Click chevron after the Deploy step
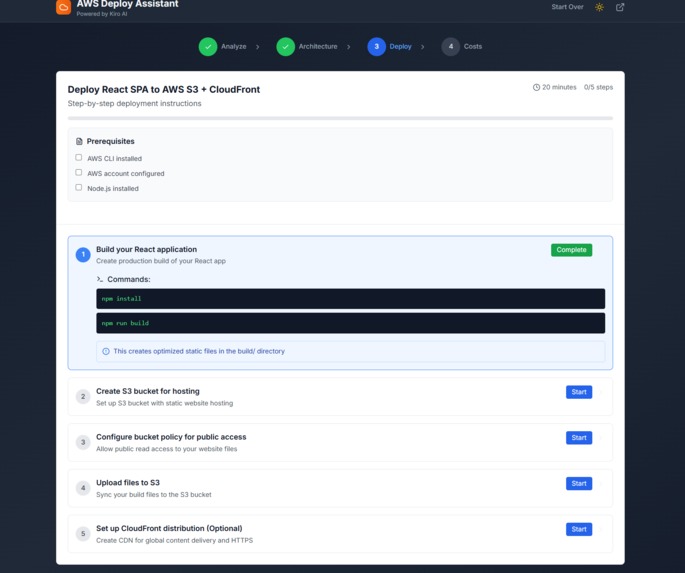 tap(422, 47)
